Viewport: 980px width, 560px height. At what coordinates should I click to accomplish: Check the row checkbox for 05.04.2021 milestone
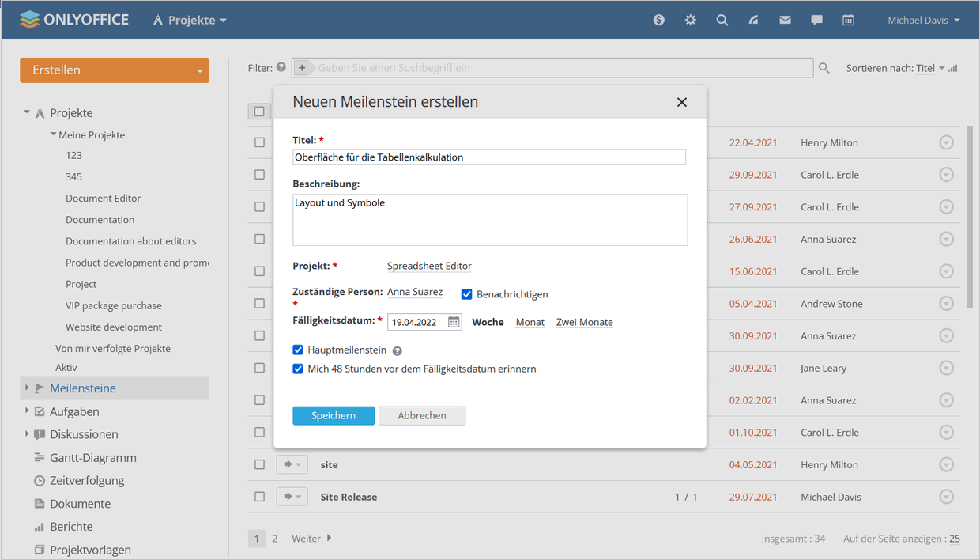coord(259,304)
